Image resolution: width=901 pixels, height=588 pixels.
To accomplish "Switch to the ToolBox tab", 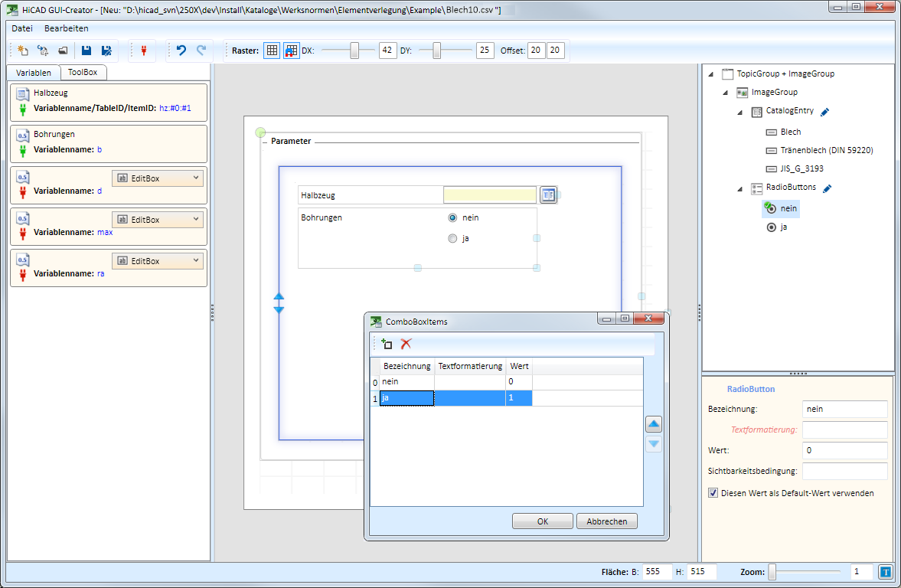I will (83, 73).
